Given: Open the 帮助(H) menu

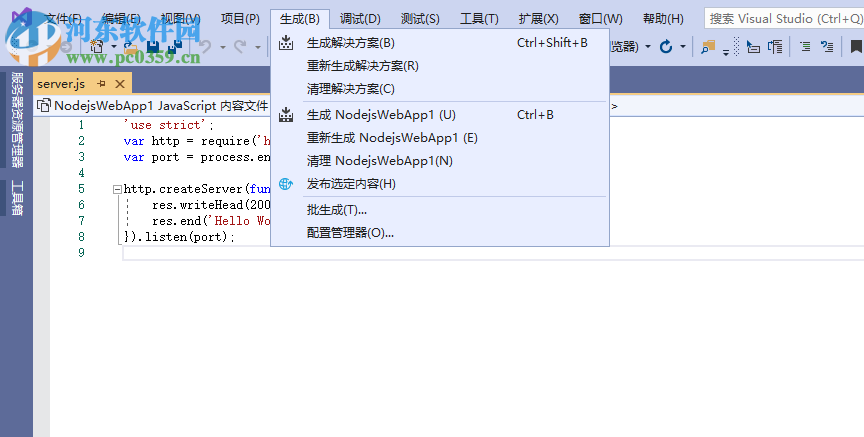Looking at the screenshot, I should point(663,19).
